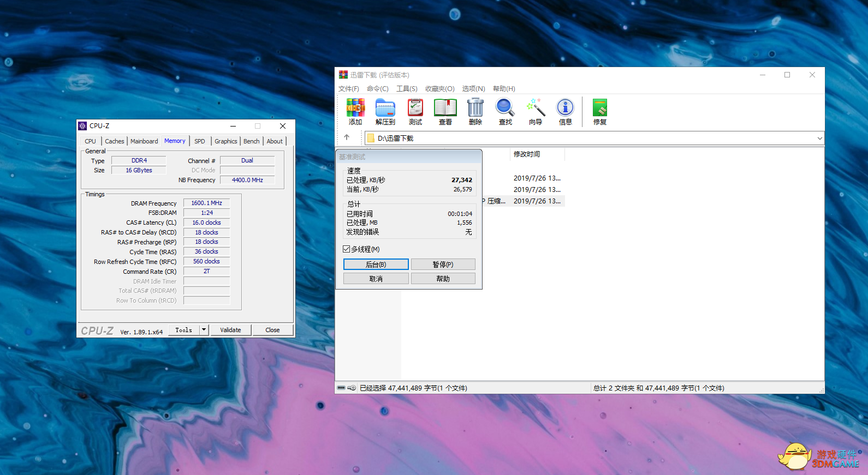Viewport: 868px width, 475px height.
Task: Click the Test (测试) toolbar icon
Action: [x=415, y=112]
